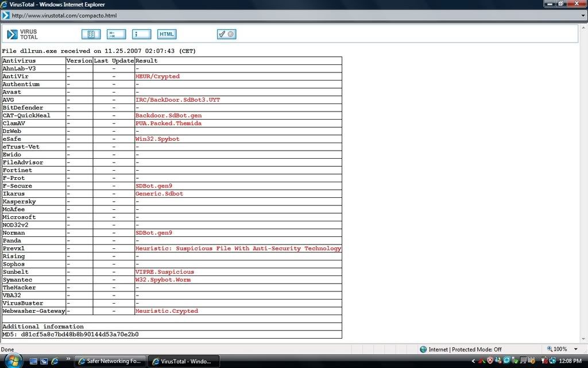Click Webwasher-Gateway result Heuristic.Crypted
588x368 pixels.
(x=167, y=311)
